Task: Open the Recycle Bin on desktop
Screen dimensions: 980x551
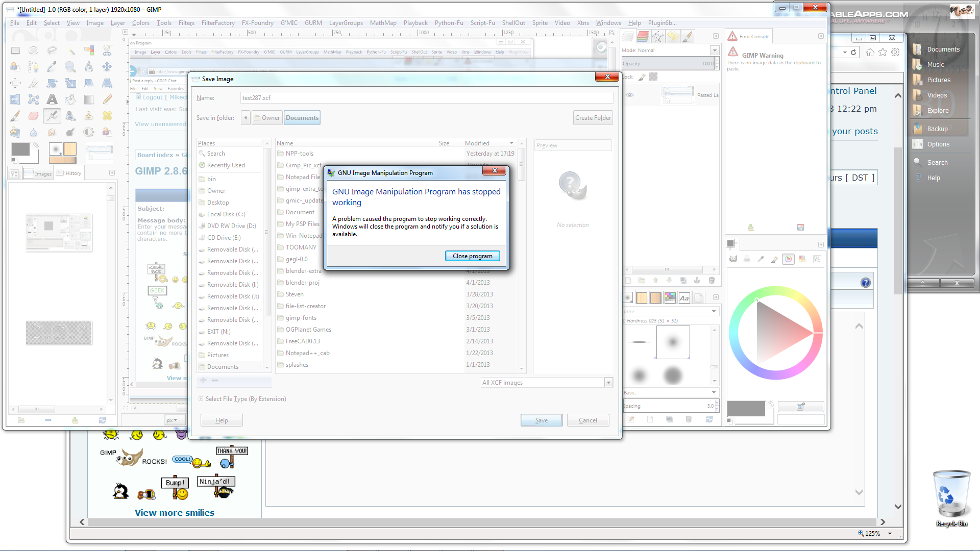Action: 951,498
